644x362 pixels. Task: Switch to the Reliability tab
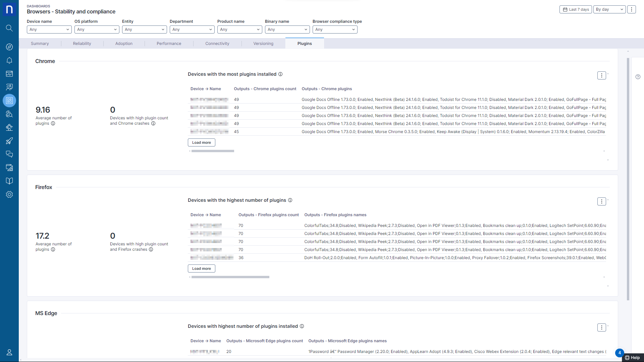pos(82,44)
